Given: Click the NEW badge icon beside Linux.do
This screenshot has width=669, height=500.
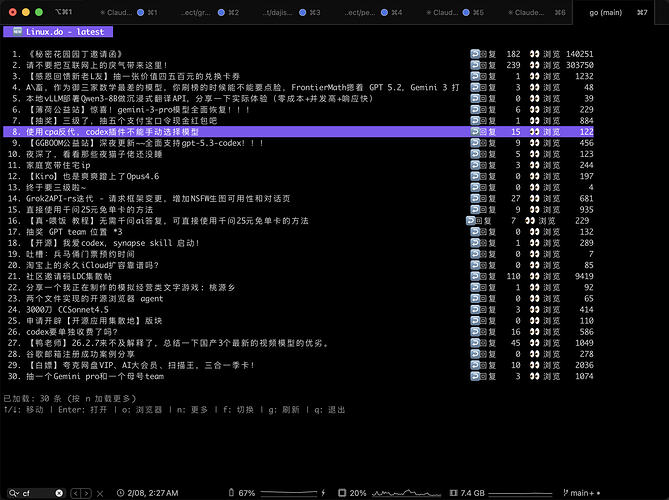Looking at the screenshot, I should 17,31.
